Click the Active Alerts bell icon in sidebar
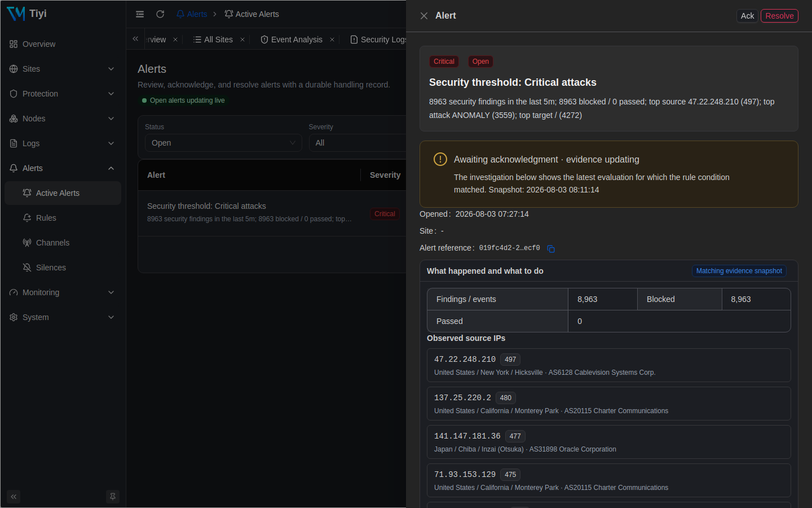Viewport: 812px width, 508px height. point(27,193)
